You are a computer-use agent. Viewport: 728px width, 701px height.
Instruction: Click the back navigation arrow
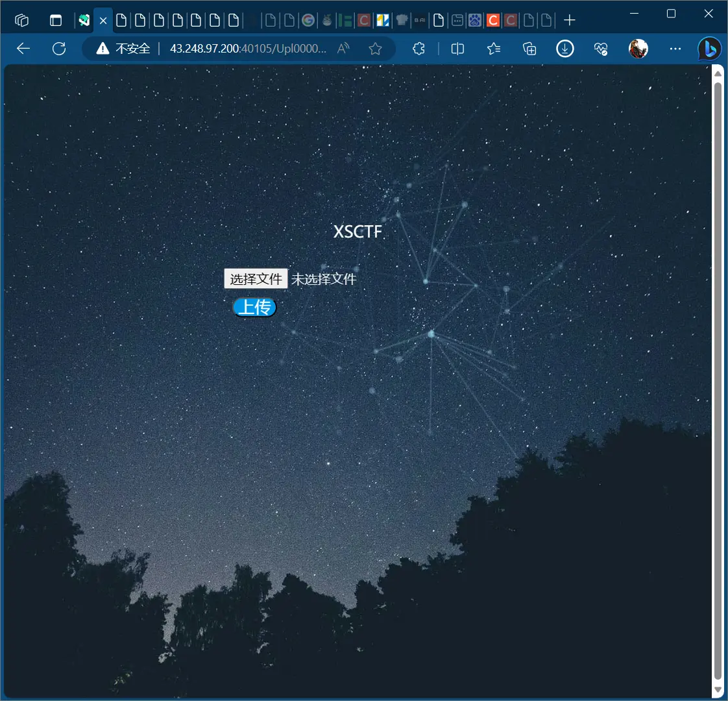pyautogui.click(x=23, y=49)
